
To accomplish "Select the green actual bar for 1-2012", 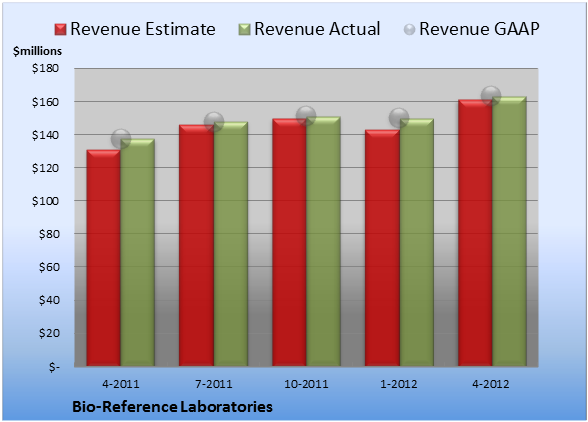I will (417, 242).
